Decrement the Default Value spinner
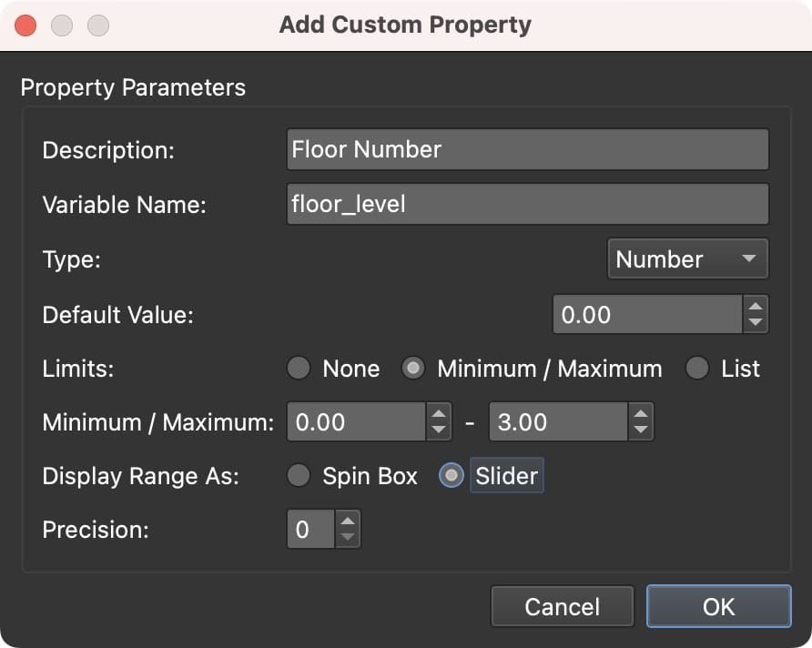Image resolution: width=812 pixels, height=648 pixels. [755, 321]
